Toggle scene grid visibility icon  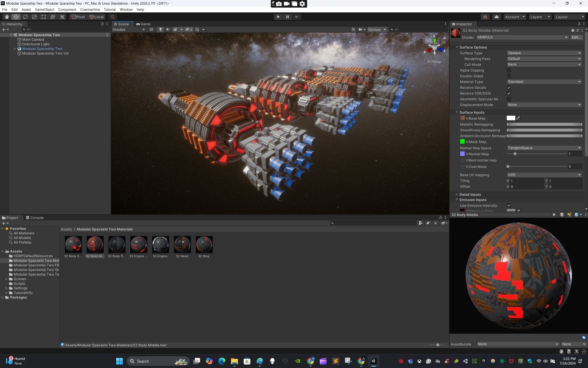coord(197,29)
